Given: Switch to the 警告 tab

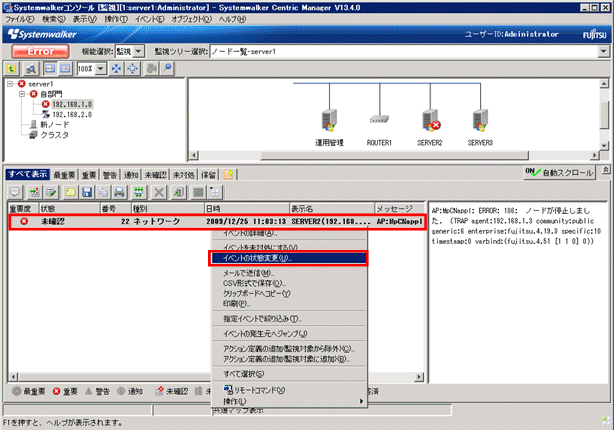Looking at the screenshot, I should point(110,175).
